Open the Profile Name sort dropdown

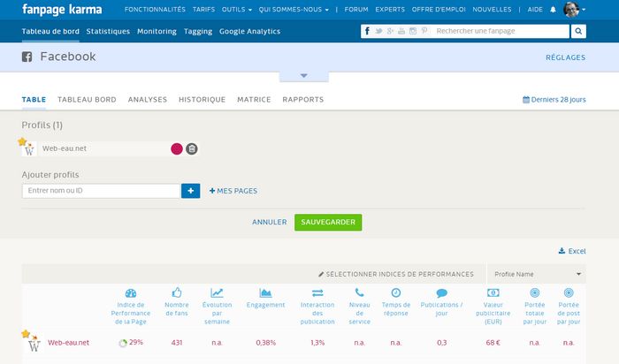point(537,274)
